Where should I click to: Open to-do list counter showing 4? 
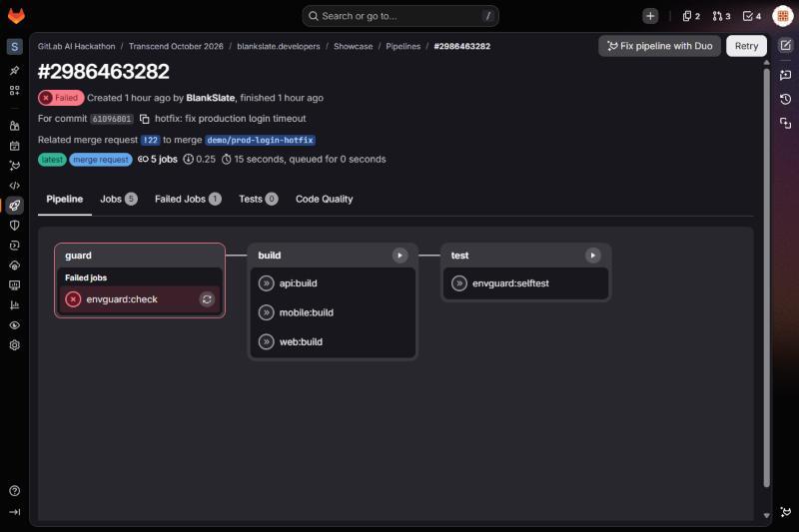click(752, 16)
